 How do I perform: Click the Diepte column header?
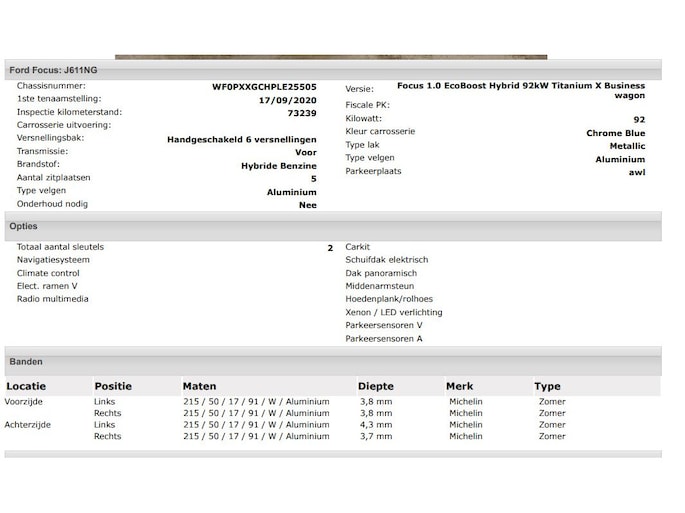click(376, 386)
